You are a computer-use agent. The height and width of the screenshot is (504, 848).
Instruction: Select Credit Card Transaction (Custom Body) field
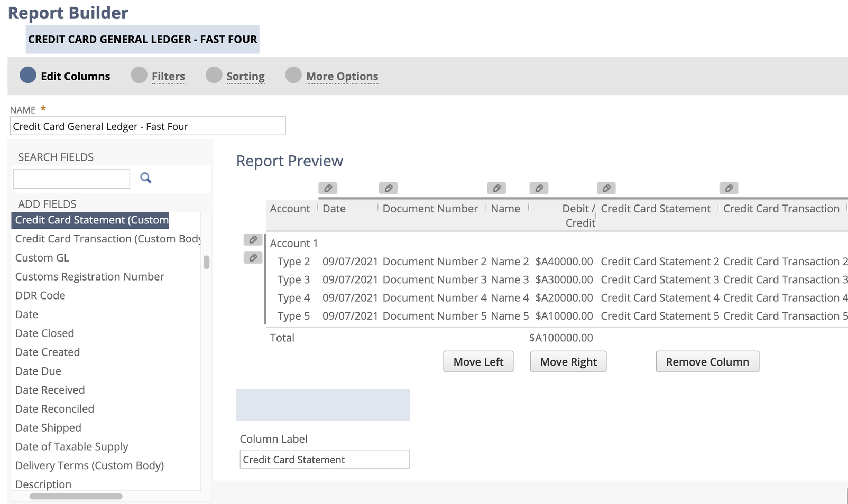point(108,239)
